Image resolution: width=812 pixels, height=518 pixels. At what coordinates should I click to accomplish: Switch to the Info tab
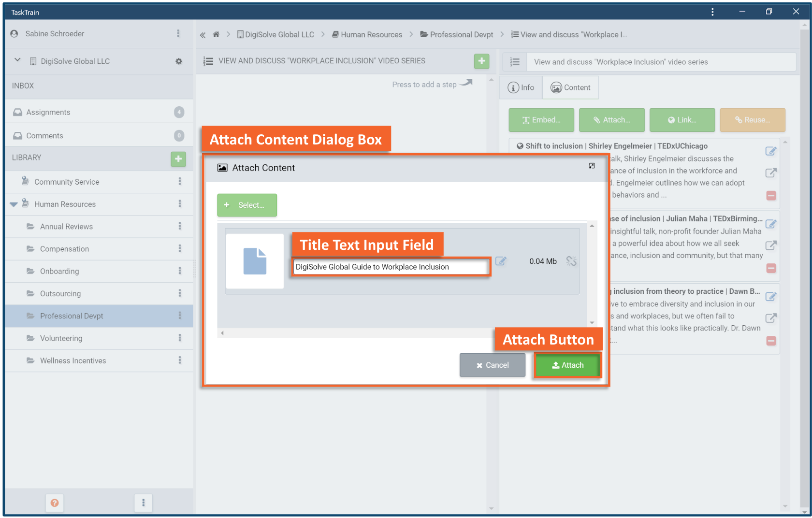[x=521, y=87]
